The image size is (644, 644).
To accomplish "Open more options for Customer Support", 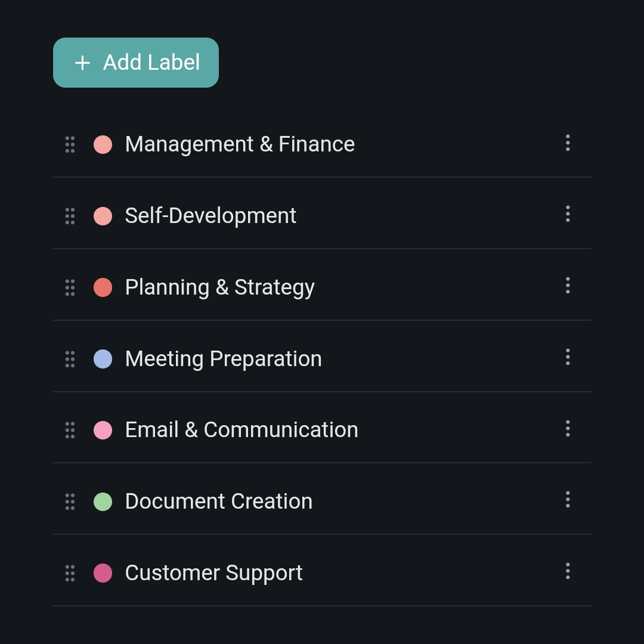I will point(568,571).
